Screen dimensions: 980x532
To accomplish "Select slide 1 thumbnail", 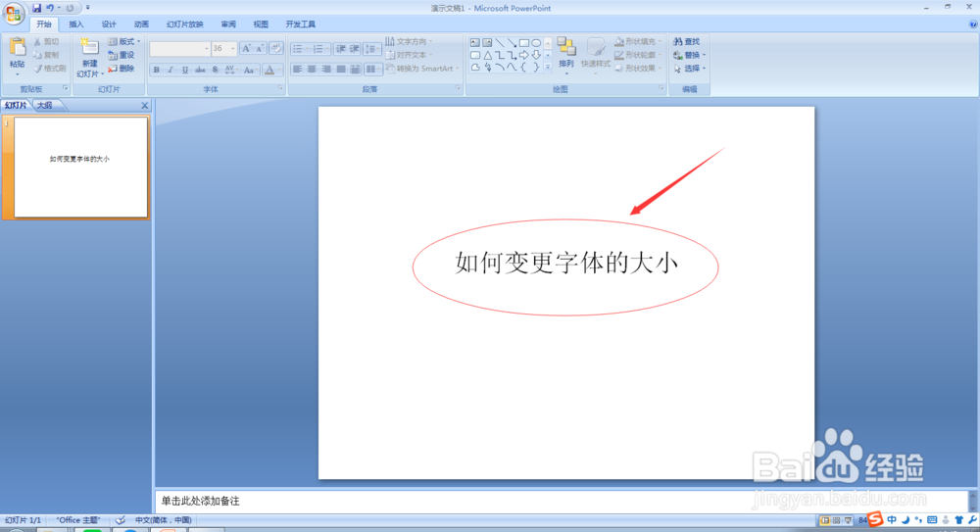I will pyautogui.click(x=80, y=168).
